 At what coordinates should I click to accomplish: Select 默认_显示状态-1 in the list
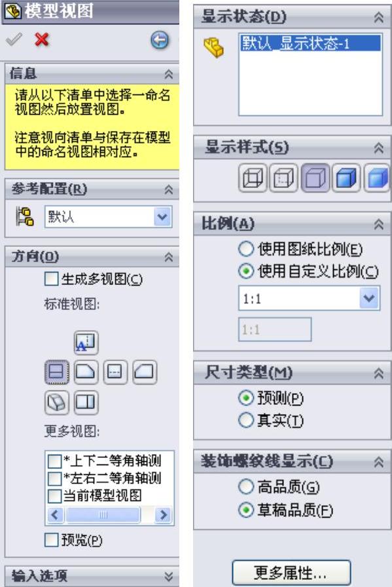pos(310,43)
